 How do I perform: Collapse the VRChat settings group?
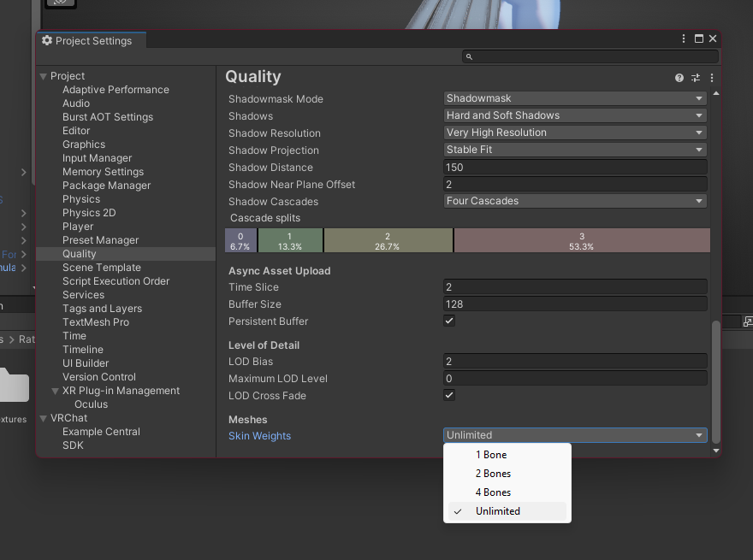click(44, 419)
